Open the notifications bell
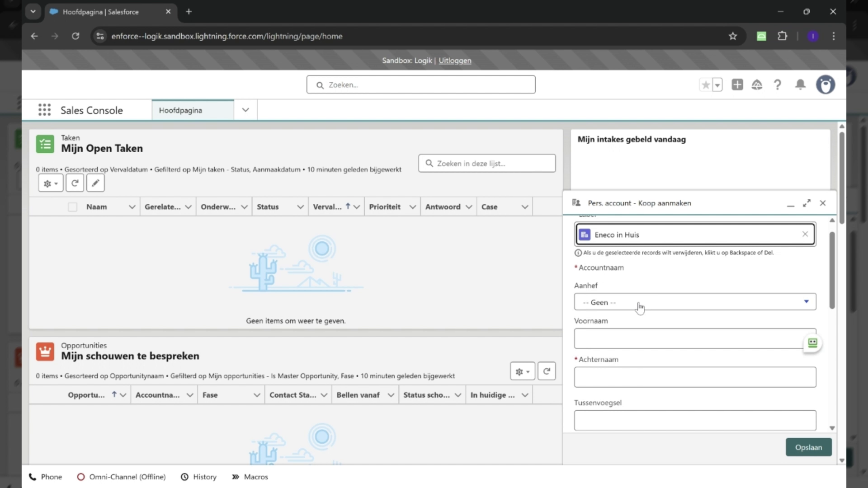 [x=800, y=84]
